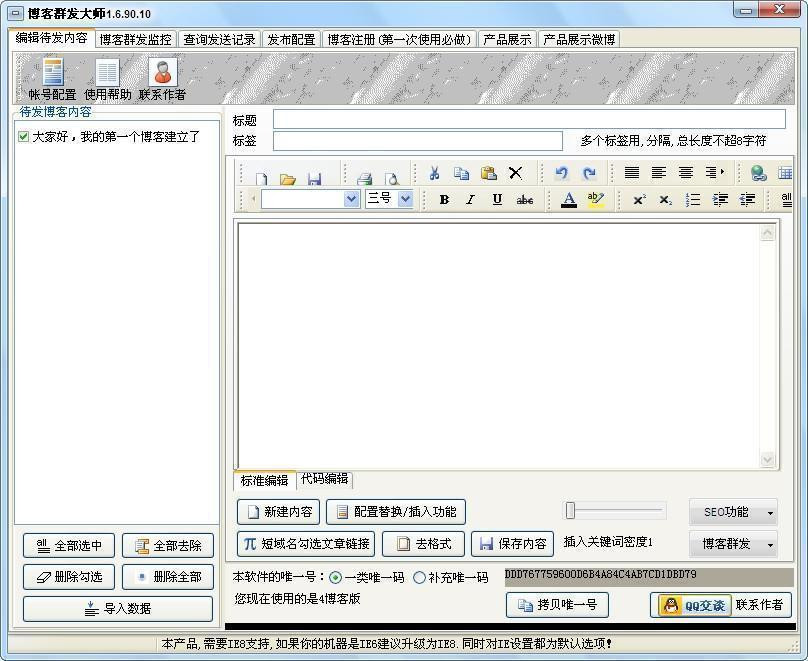Switch to the 代码编辑 tab
Screen dimensions: 808x661
[x=324, y=480]
